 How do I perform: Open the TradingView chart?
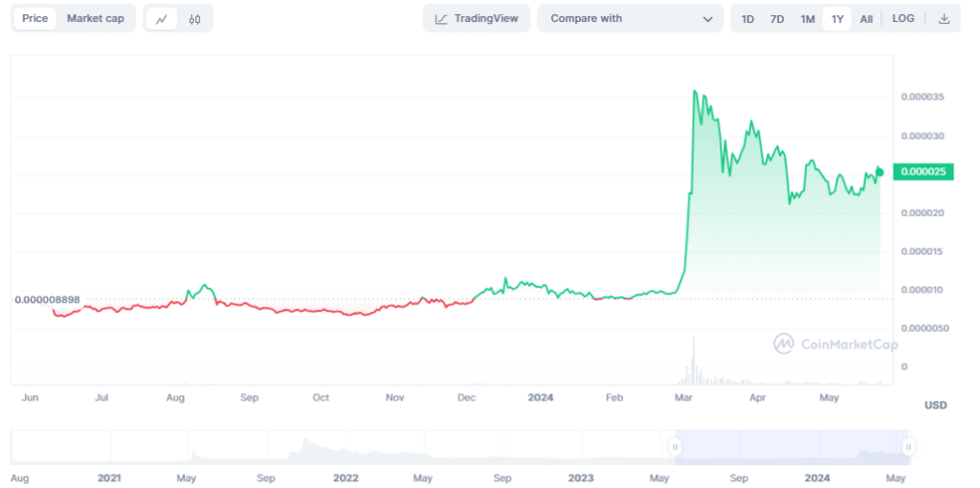coord(476,19)
